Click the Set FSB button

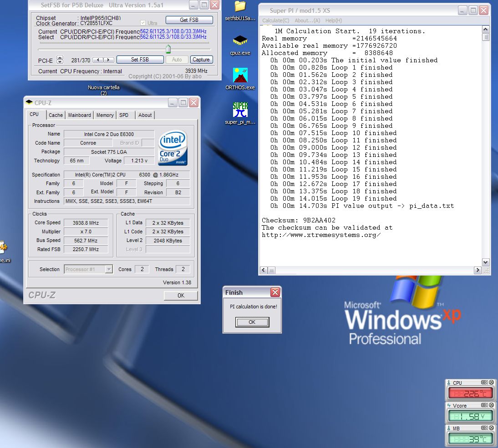pos(140,60)
